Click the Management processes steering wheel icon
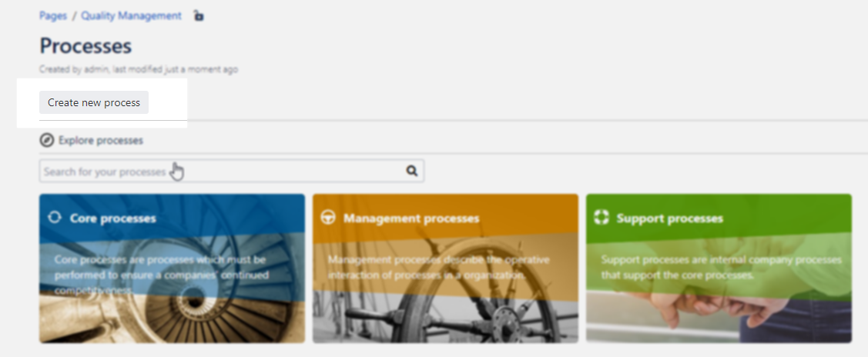 [328, 217]
